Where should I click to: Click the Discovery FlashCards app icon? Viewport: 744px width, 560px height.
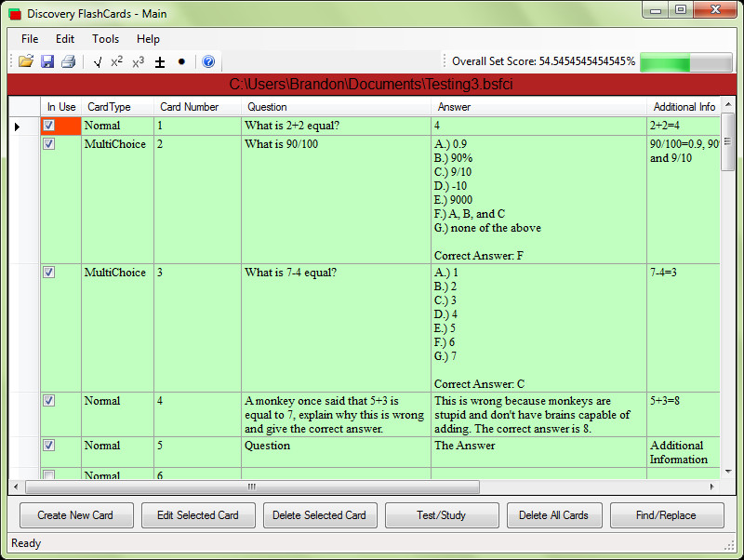click(x=15, y=14)
